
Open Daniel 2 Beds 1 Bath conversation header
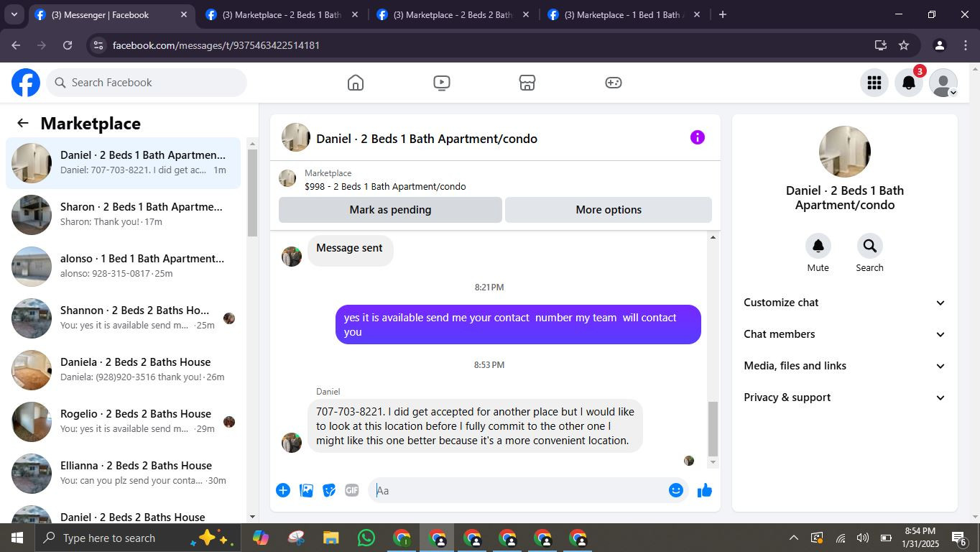(x=427, y=139)
